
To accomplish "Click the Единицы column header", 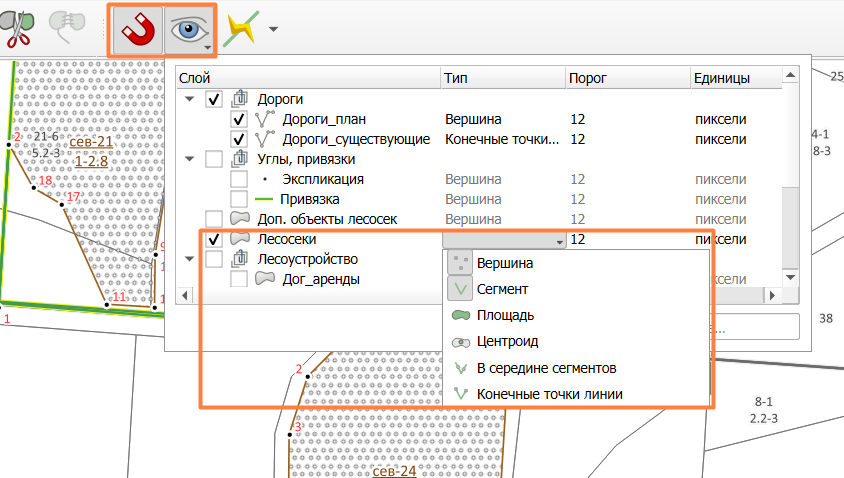I will (x=736, y=78).
